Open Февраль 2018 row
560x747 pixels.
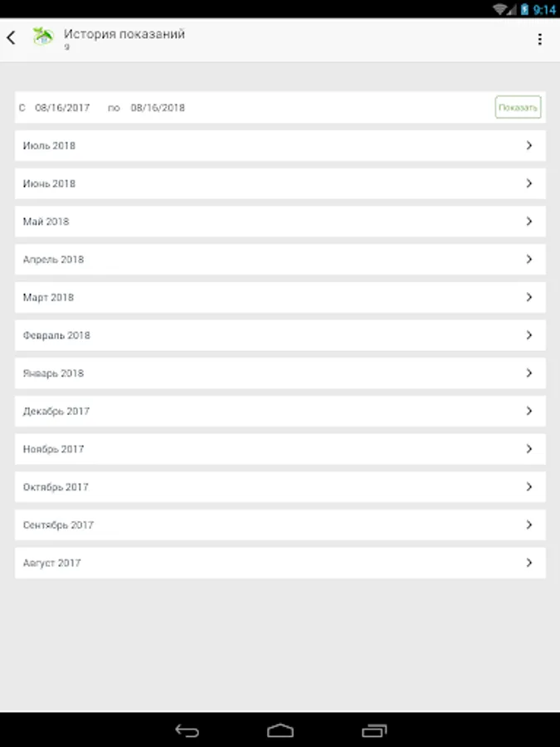pyautogui.click(x=280, y=335)
